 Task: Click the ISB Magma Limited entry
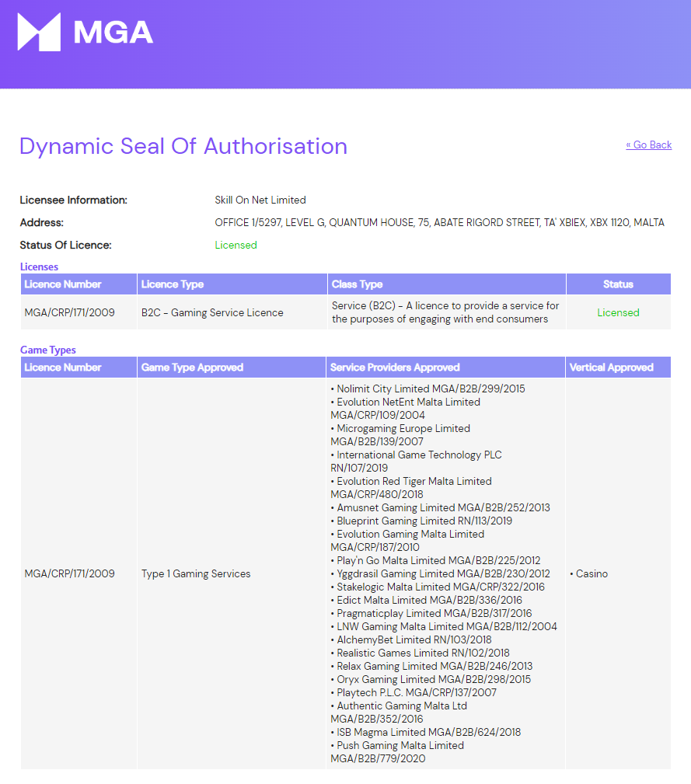coord(426,732)
